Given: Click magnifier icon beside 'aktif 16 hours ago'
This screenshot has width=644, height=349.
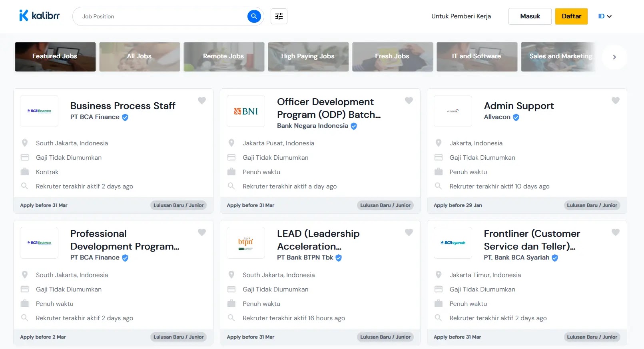Looking at the screenshot, I should 231,318.
